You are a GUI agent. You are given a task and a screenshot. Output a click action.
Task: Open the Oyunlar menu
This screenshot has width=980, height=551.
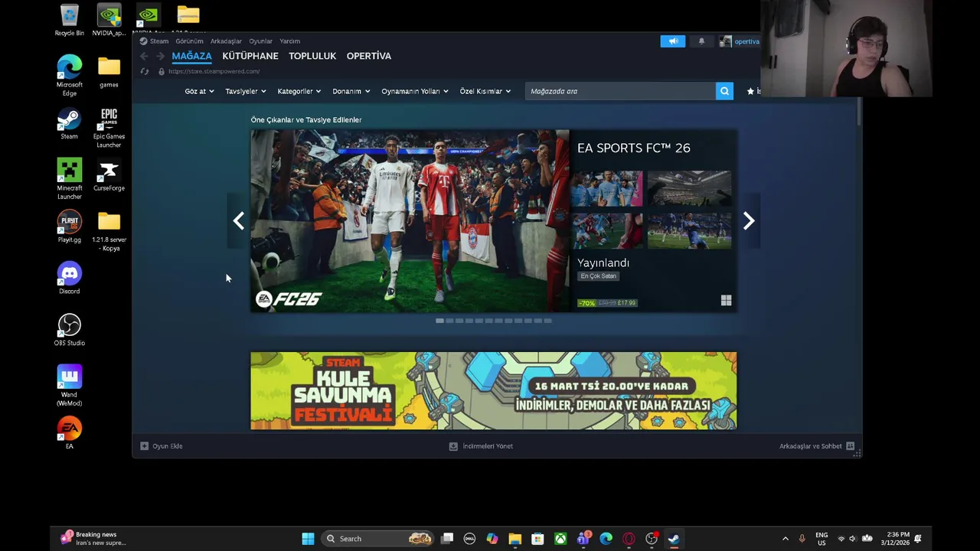(x=260, y=41)
